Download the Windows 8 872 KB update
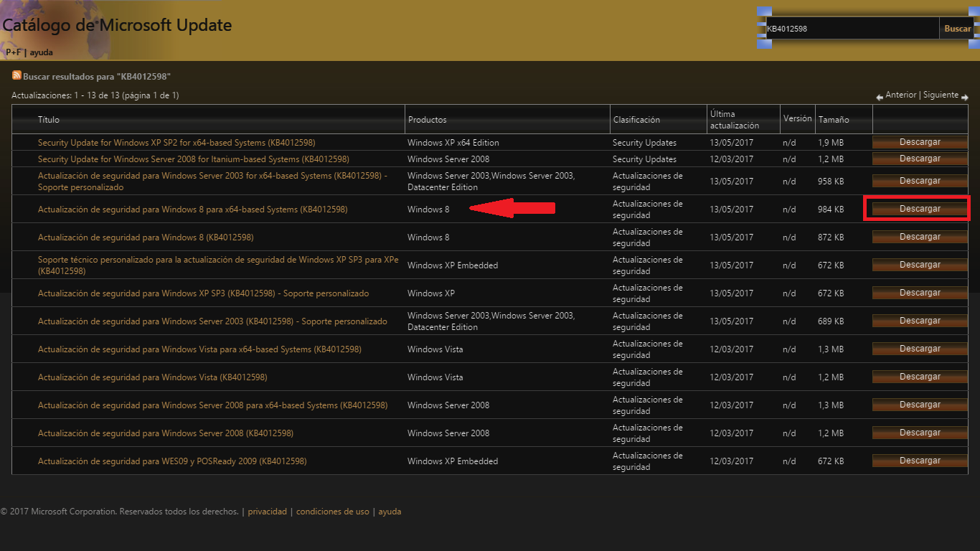980x551 pixels. [x=920, y=237]
